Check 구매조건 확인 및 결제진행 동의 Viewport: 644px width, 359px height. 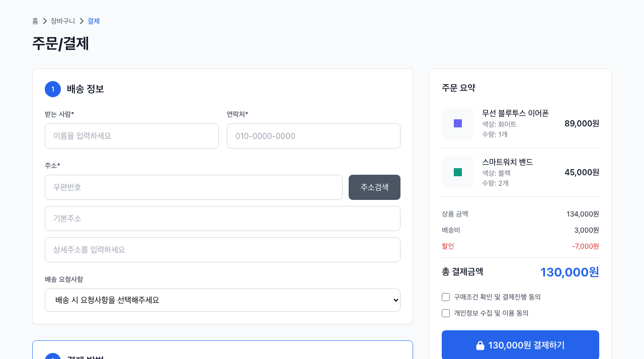[x=446, y=297]
